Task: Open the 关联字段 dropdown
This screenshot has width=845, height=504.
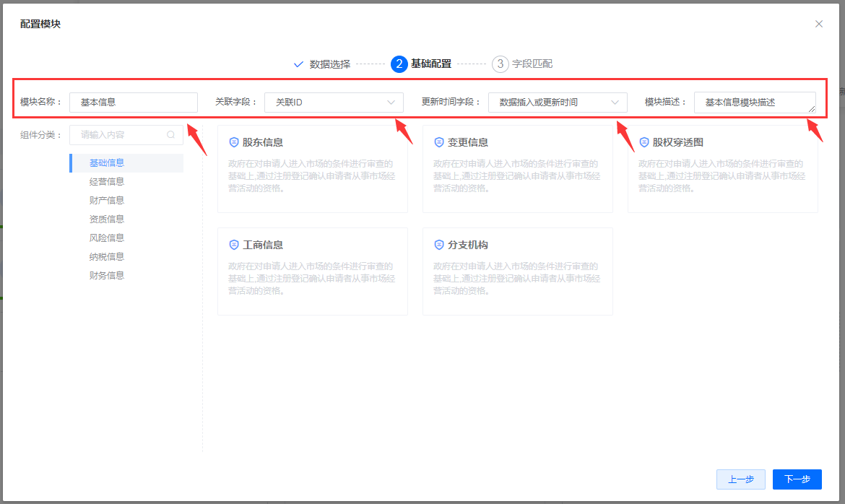Action: pos(334,103)
